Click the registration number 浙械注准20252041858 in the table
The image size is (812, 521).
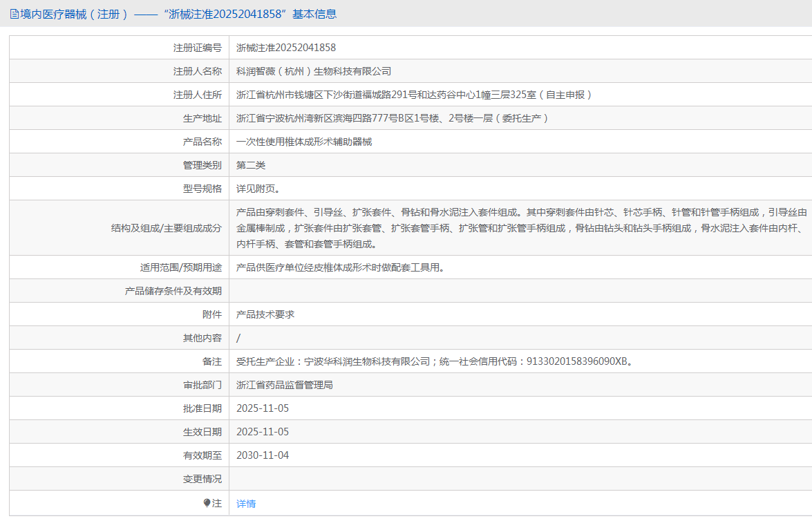click(x=286, y=48)
